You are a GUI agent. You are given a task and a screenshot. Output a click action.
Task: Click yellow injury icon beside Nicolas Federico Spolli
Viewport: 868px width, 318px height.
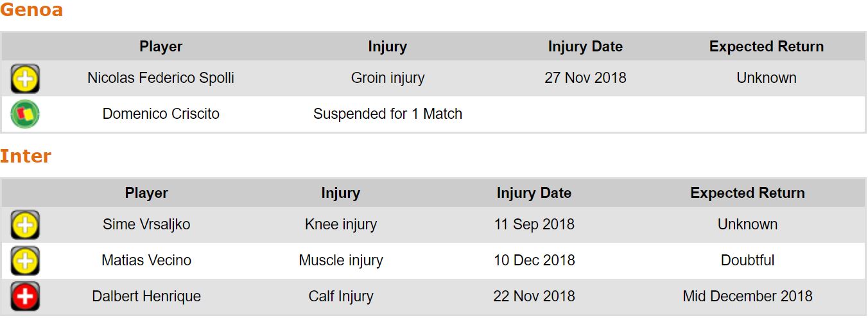[25, 79]
